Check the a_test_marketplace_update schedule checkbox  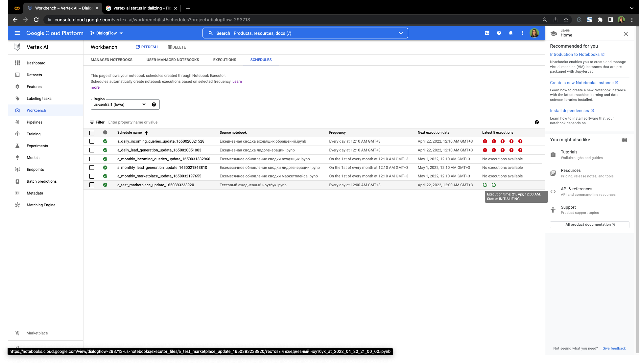pyautogui.click(x=92, y=185)
